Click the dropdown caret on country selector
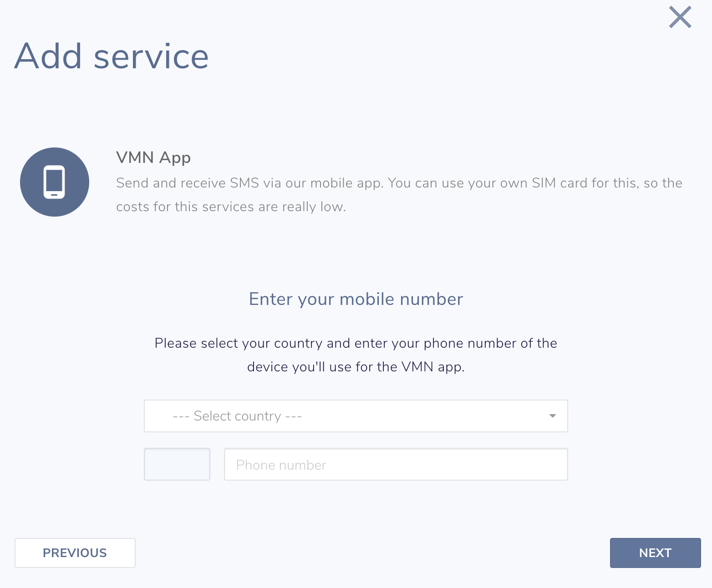This screenshot has height=588, width=712. point(552,416)
